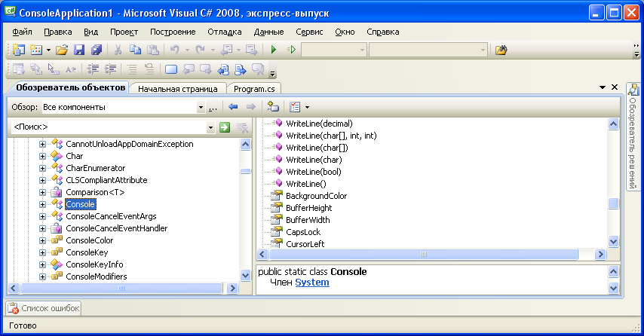Click the Navigate Forward icon
Screen dimensions: 644x336
(x=251, y=50)
